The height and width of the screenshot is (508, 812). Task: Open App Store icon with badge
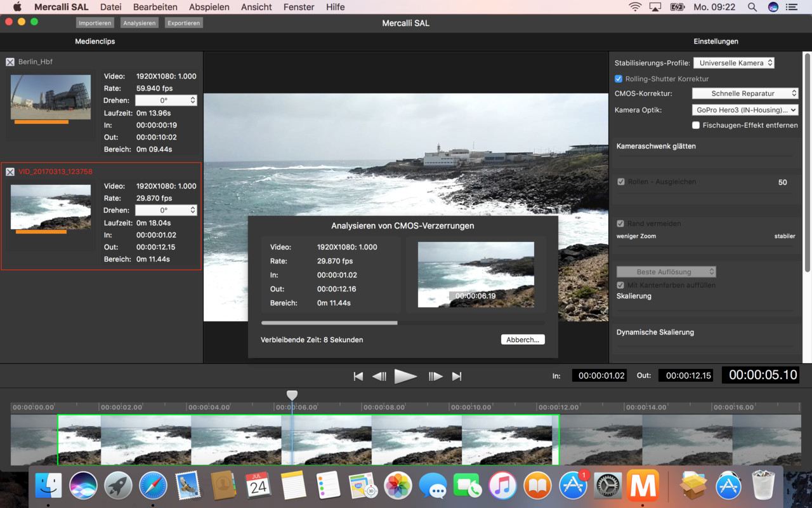click(573, 486)
